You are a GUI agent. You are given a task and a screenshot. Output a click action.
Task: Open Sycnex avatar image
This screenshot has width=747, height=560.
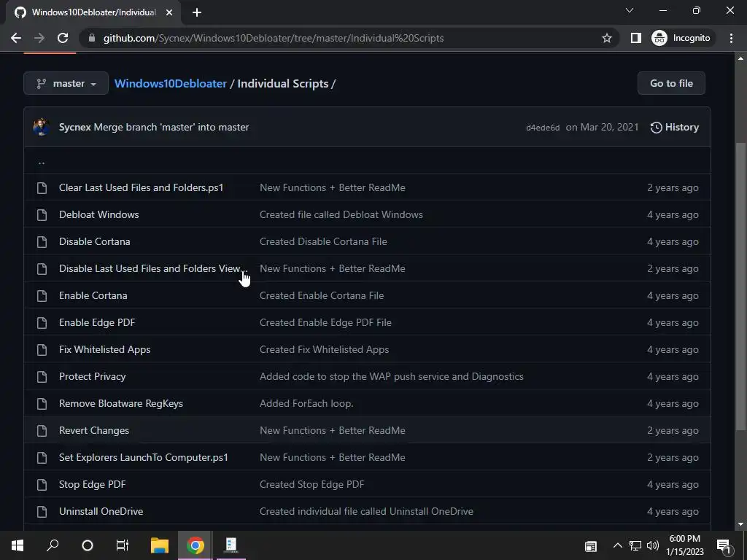point(42,127)
